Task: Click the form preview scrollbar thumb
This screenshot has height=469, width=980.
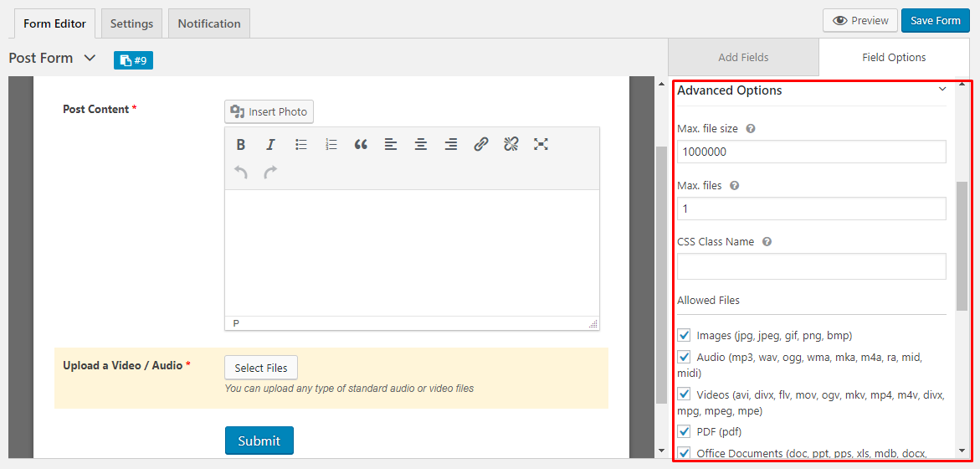Action: coord(661,276)
